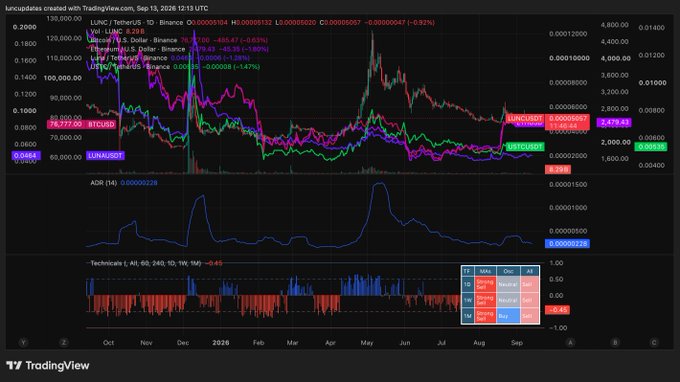Click Jun on the time axis
The width and height of the screenshot is (680, 382).
point(405,343)
